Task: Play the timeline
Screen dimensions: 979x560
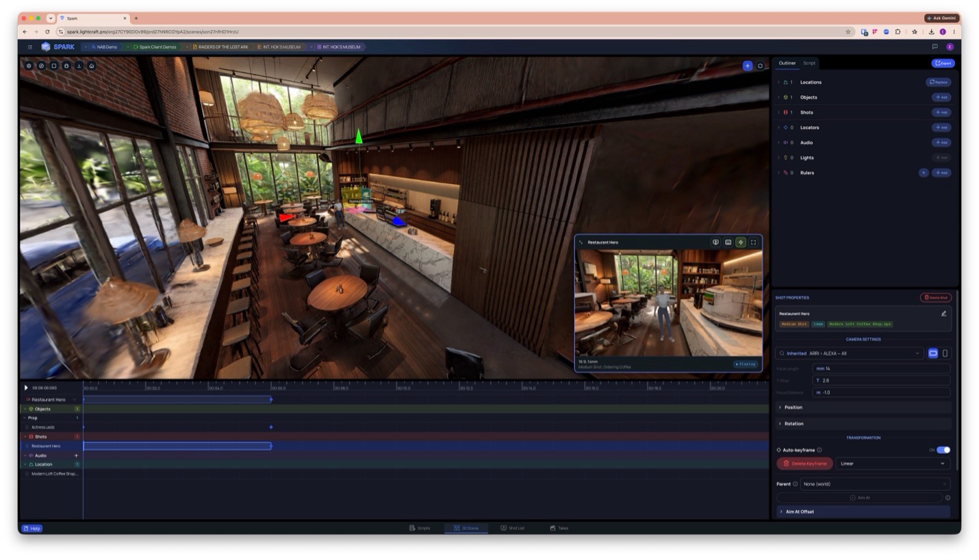Action: pyautogui.click(x=26, y=387)
